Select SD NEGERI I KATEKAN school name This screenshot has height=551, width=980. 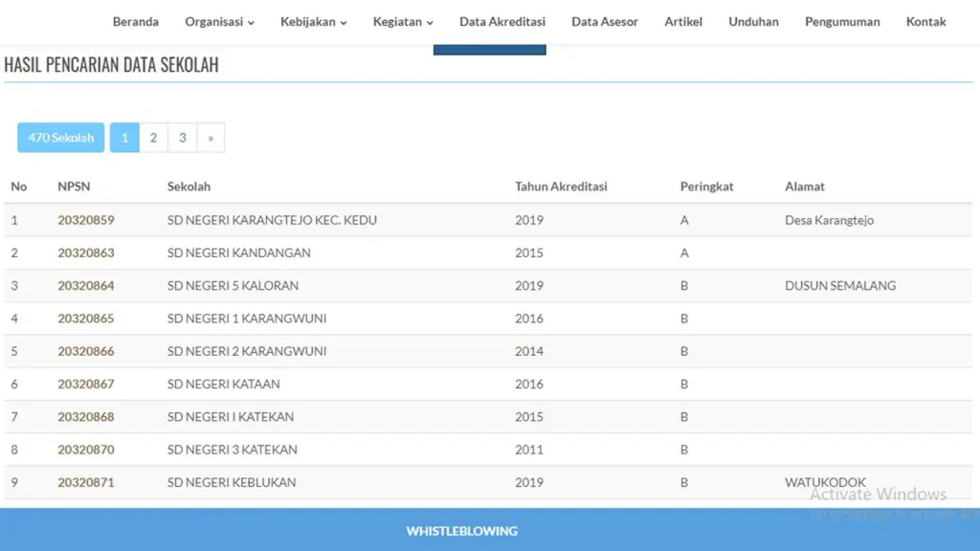coord(230,417)
